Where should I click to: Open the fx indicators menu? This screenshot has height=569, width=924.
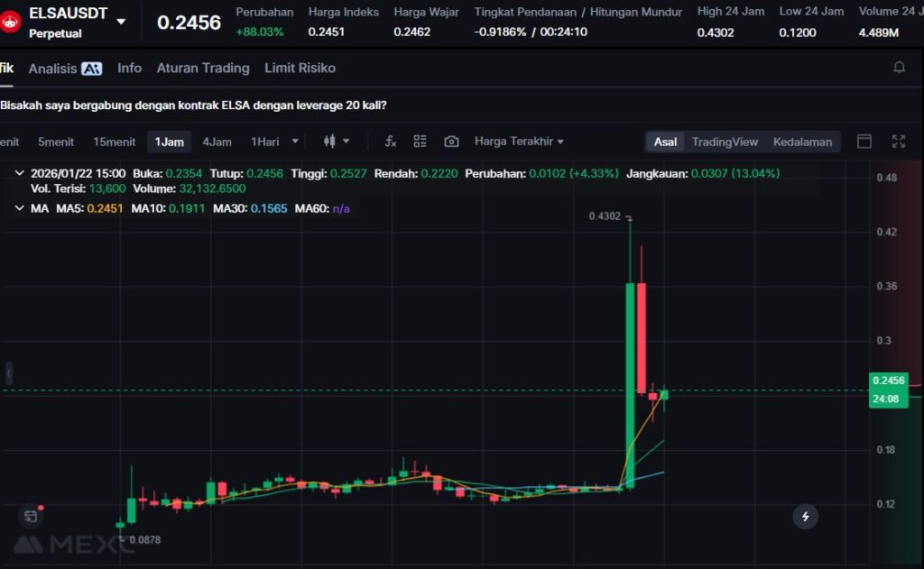(391, 142)
